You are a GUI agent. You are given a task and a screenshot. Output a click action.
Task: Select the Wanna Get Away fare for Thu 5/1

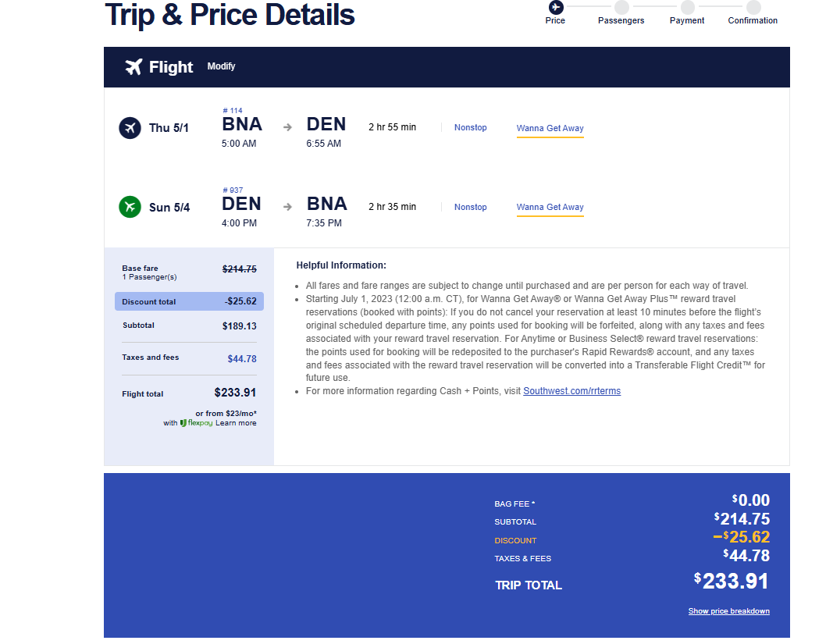click(550, 128)
